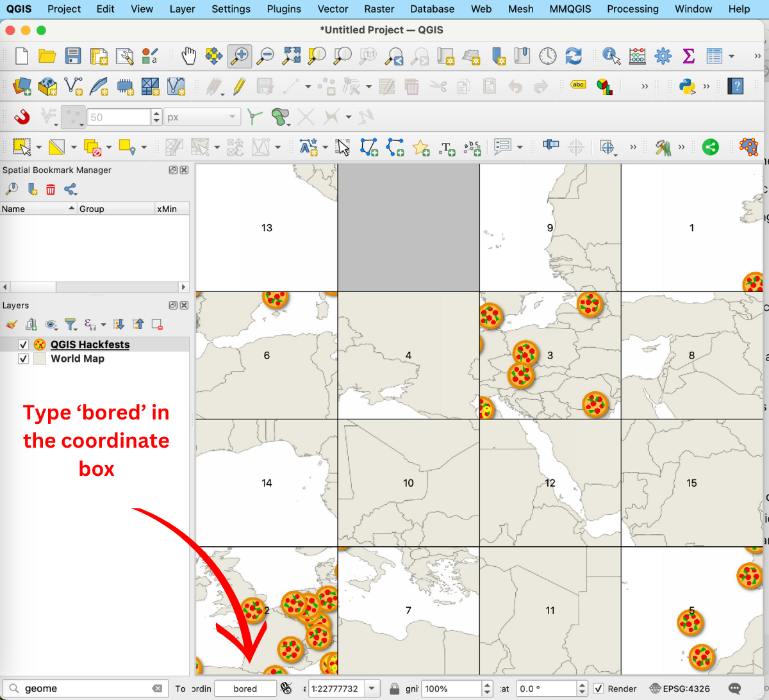Click the abc label toolbar icon
The image size is (769, 700).
pos(578,85)
